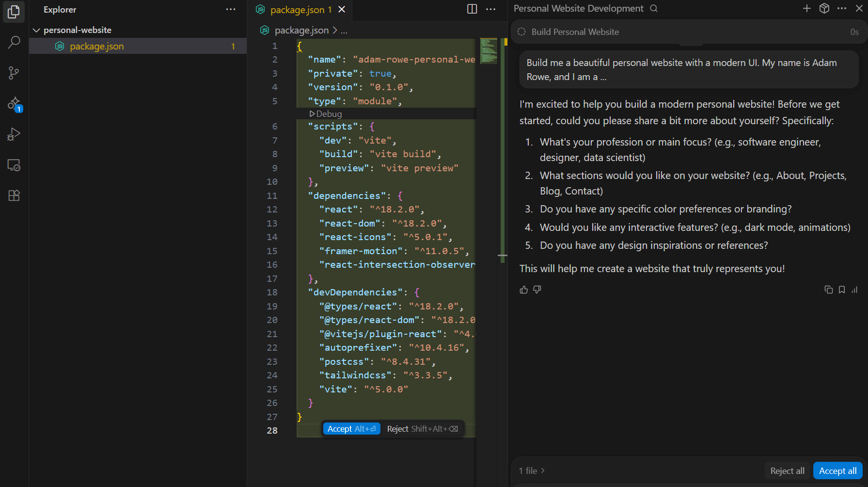Open the breadcrumb ellipsis in the editor
The height and width of the screenshot is (487, 868).
click(x=344, y=30)
